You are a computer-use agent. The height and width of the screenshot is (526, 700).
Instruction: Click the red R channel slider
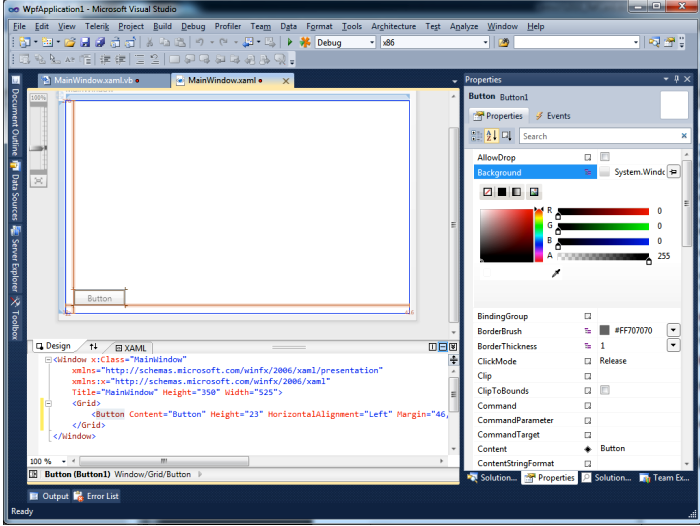pos(603,211)
